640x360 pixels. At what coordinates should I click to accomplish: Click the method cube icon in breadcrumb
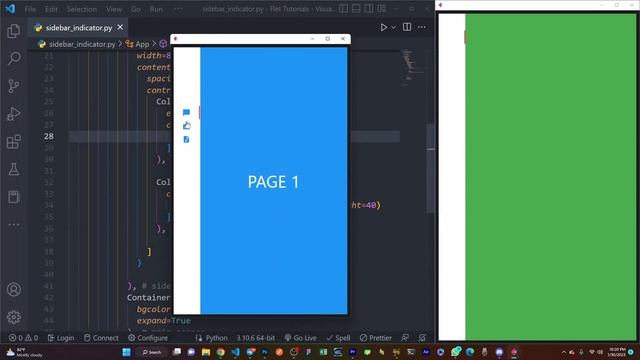coord(163,44)
